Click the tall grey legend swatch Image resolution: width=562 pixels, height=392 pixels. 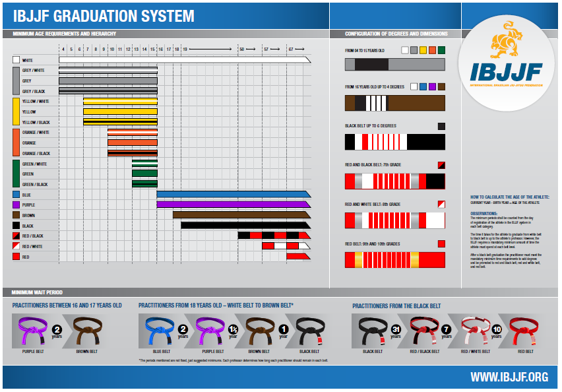(16, 81)
